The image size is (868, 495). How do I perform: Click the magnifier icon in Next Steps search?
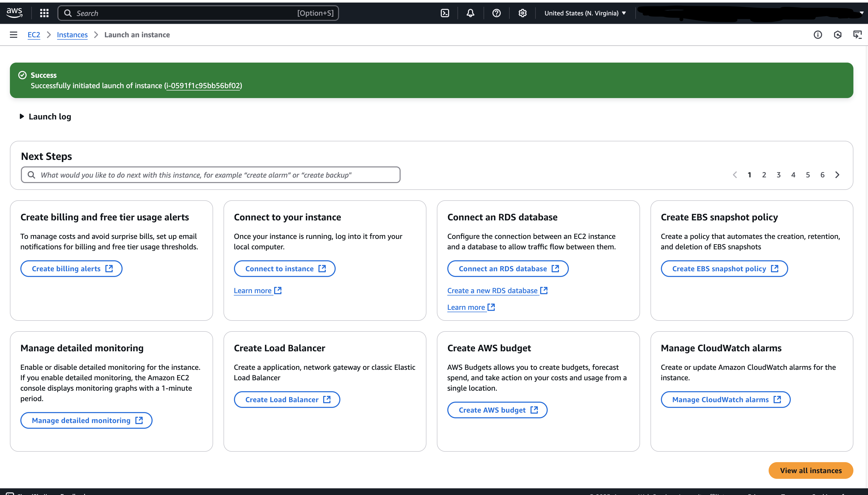[x=31, y=175]
